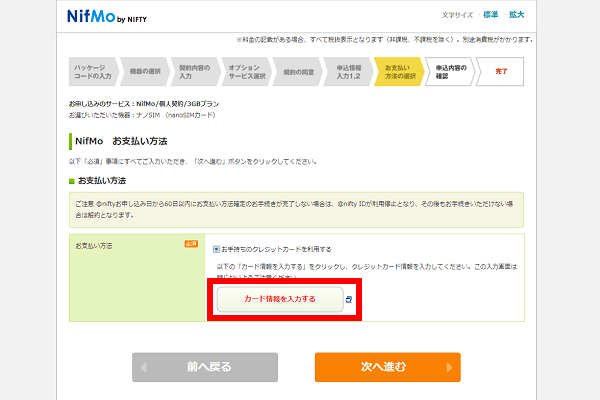The image size is (600, 400).
Task: Click the パッケージコードの入力 step
Action: [93, 72]
